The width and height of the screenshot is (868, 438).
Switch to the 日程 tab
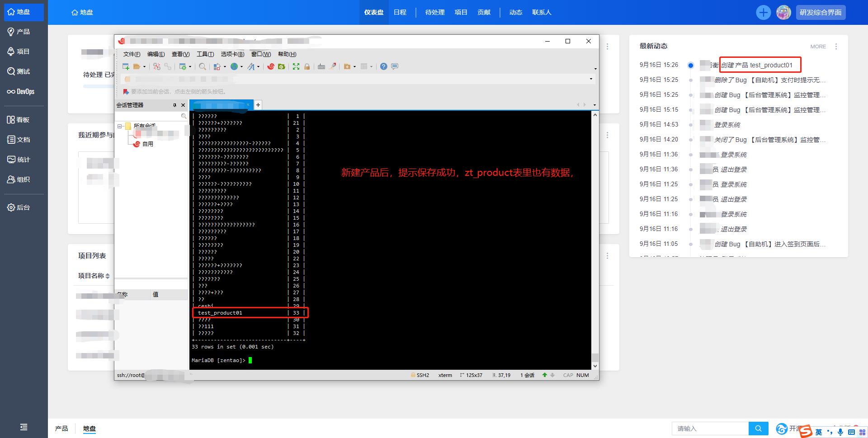point(400,12)
